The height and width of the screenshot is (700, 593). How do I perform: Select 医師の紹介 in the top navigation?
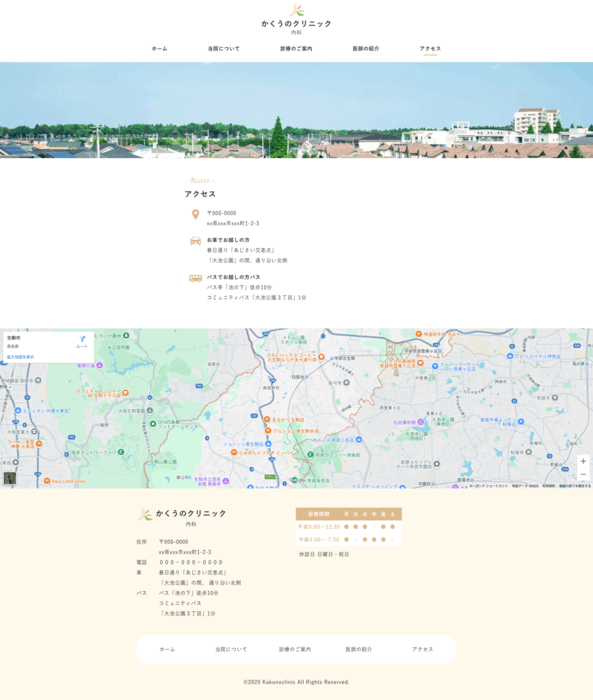coord(366,49)
